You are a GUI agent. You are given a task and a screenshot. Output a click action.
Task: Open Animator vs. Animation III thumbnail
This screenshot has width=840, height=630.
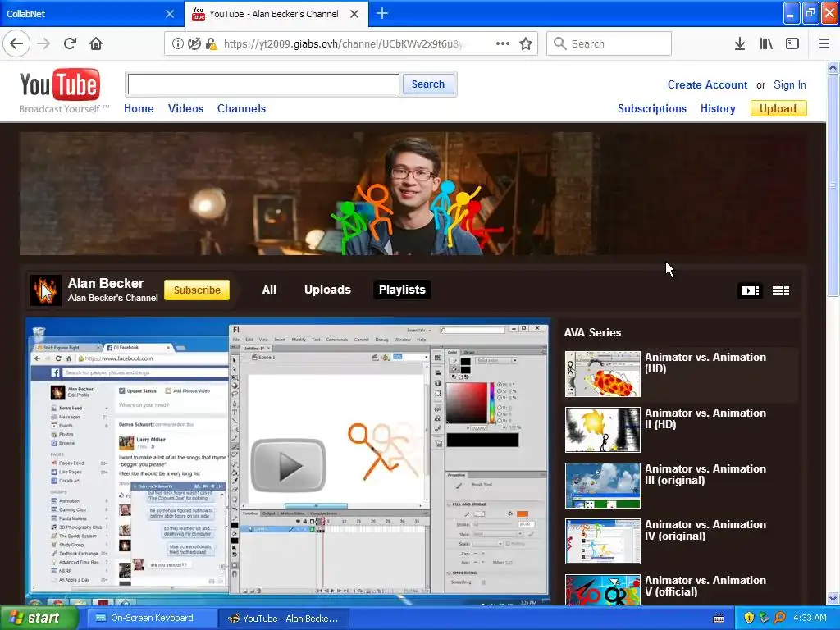(603, 486)
